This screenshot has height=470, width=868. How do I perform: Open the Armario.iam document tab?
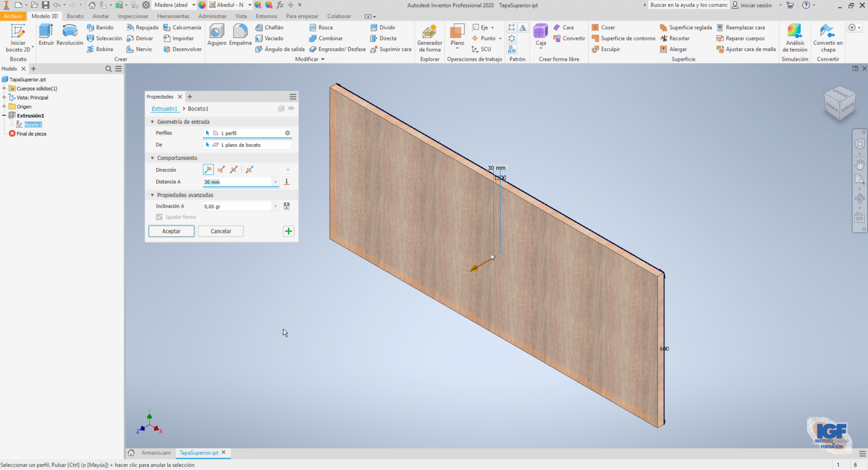(x=156, y=453)
